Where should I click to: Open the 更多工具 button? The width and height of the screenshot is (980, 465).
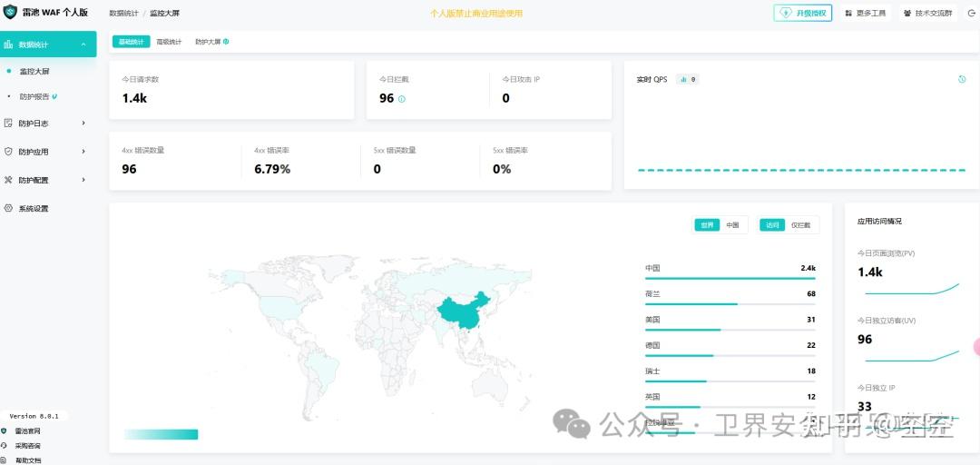click(x=866, y=14)
